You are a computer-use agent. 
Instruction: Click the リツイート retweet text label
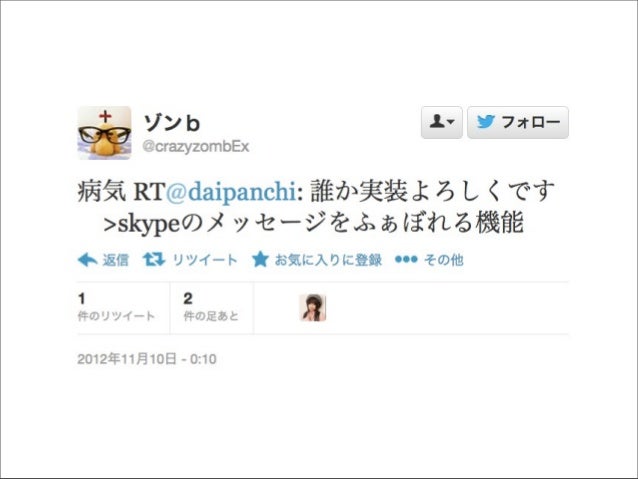pyautogui.click(x=205, y=260)
